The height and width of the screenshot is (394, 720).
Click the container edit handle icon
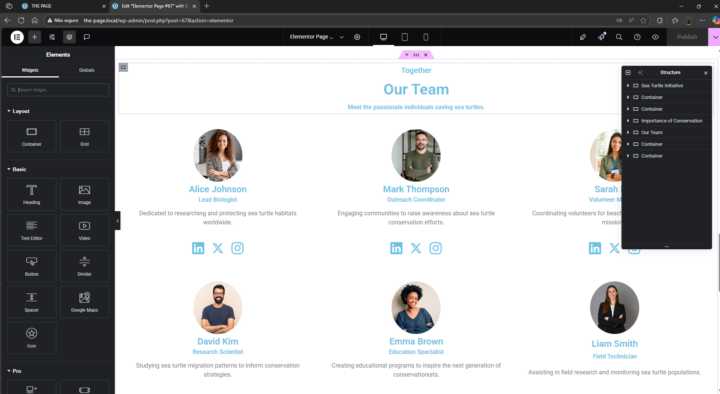416,55
